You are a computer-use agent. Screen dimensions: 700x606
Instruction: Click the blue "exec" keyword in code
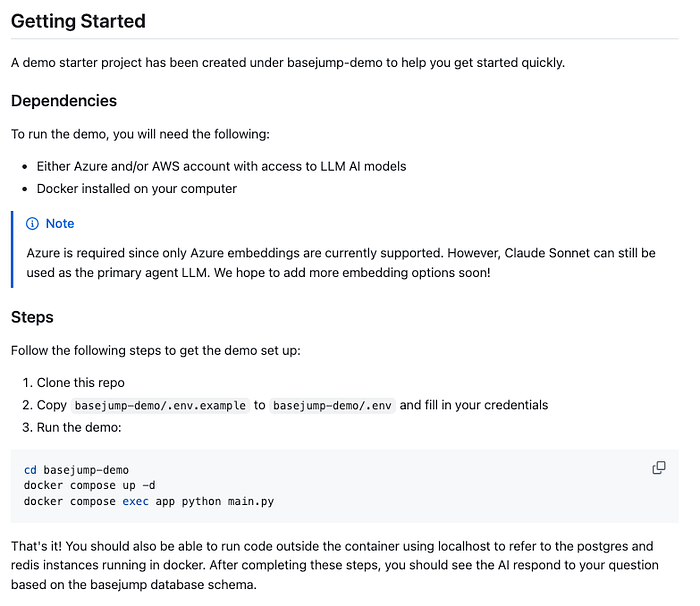(x=136, y=502)
